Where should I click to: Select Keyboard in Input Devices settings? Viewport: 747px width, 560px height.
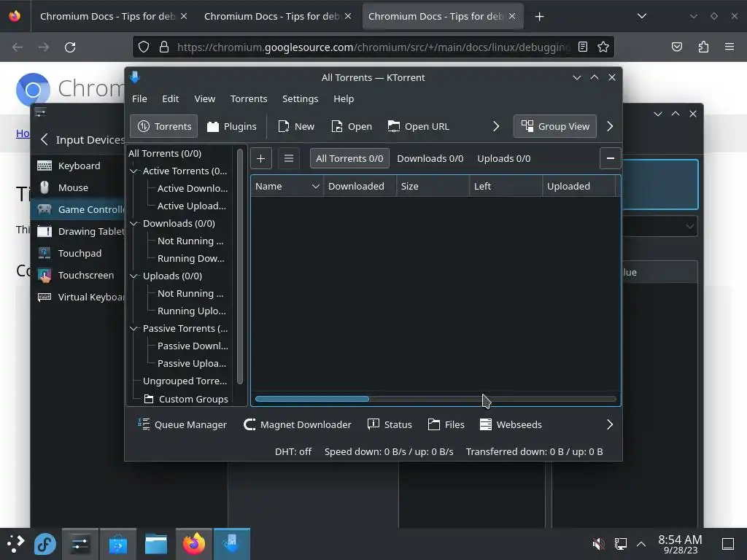tap(79, 166)
